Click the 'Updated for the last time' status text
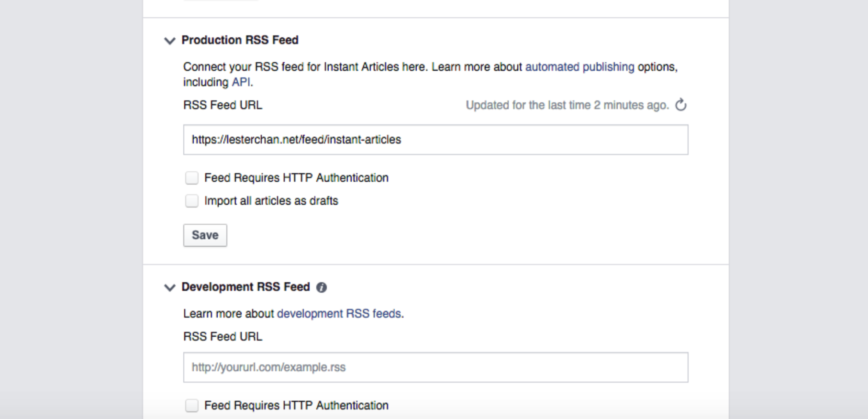Screen dimensions: 868x419 pyautogui.click(x=567, y=105)
